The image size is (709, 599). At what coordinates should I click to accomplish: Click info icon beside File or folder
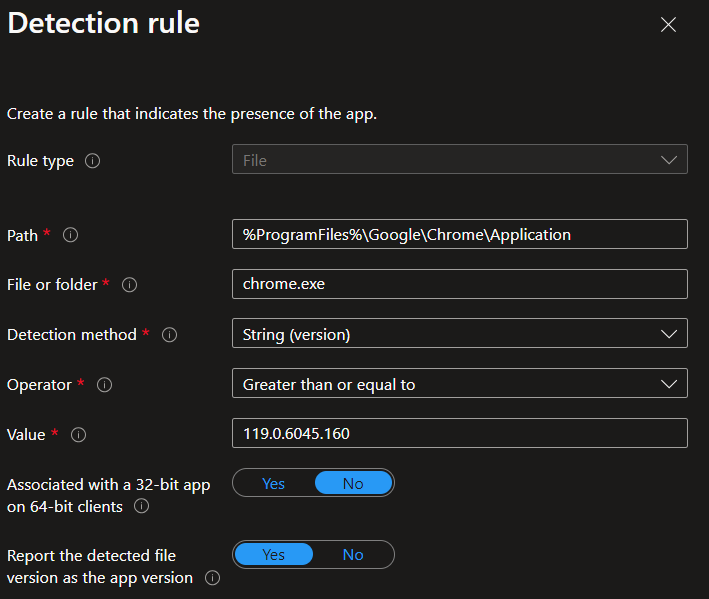(129, 285)
